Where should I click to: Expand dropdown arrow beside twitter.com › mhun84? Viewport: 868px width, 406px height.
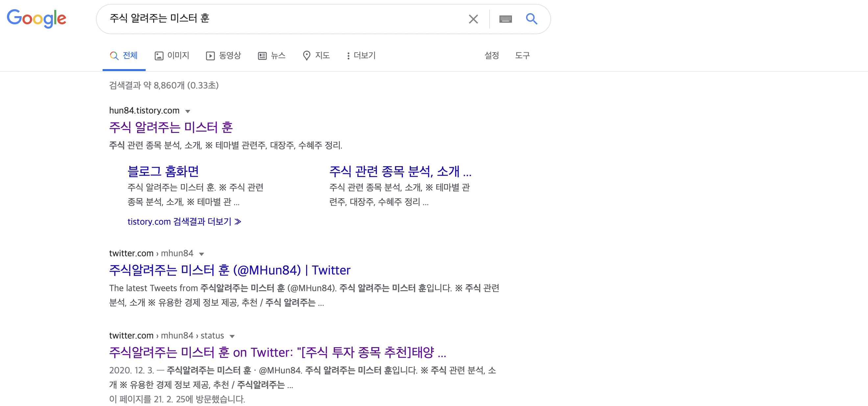pyautogui.click(x=202, y=254)
